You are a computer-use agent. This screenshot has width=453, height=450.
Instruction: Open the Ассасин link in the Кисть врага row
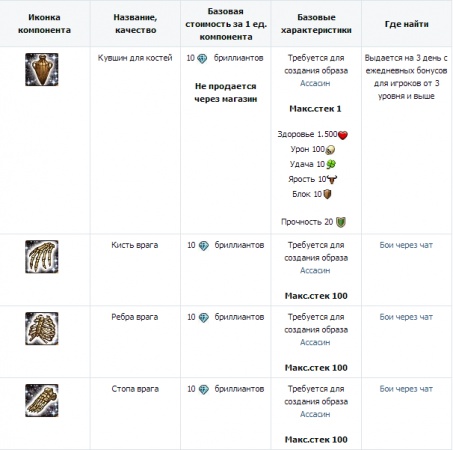tap(315, 270)
